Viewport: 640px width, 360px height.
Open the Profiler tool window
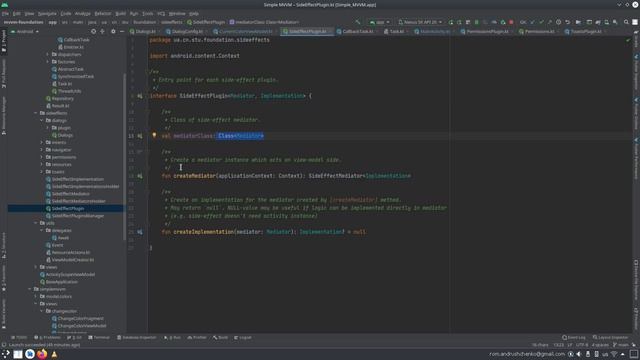tap(197, 338)
